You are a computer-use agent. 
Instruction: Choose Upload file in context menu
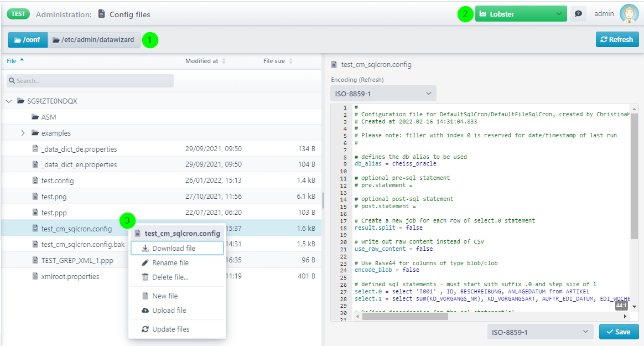177,310
